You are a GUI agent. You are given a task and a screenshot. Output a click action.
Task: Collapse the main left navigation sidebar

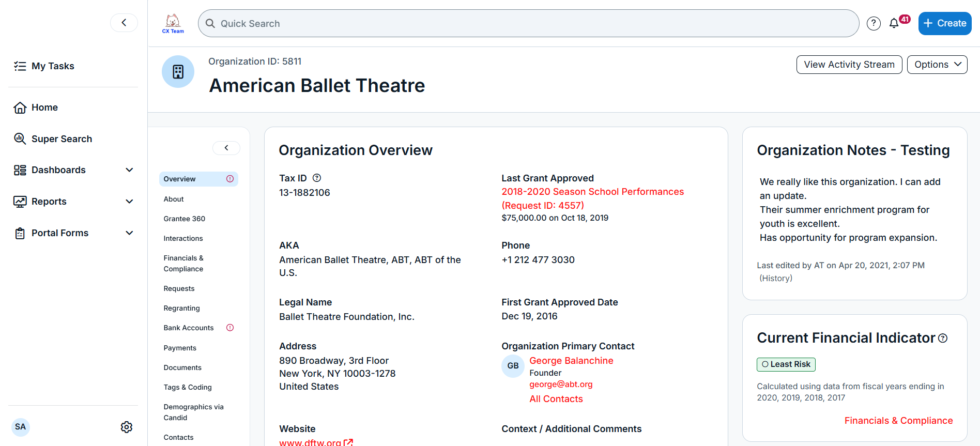(124, 23)
